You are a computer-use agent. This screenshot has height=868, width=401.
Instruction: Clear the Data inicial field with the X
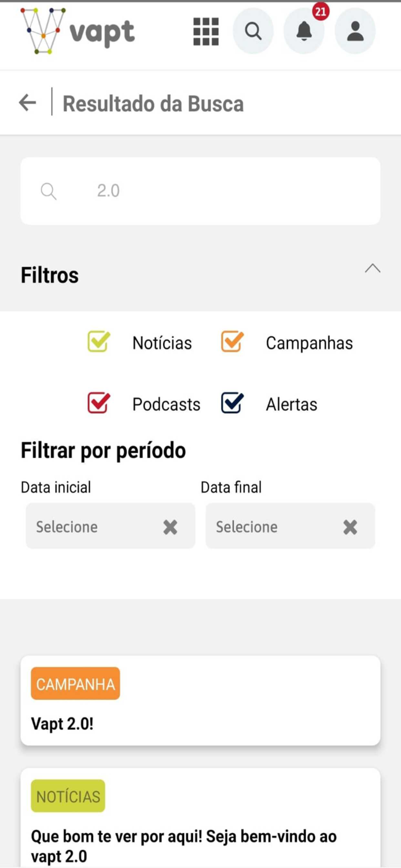[170, 527]
